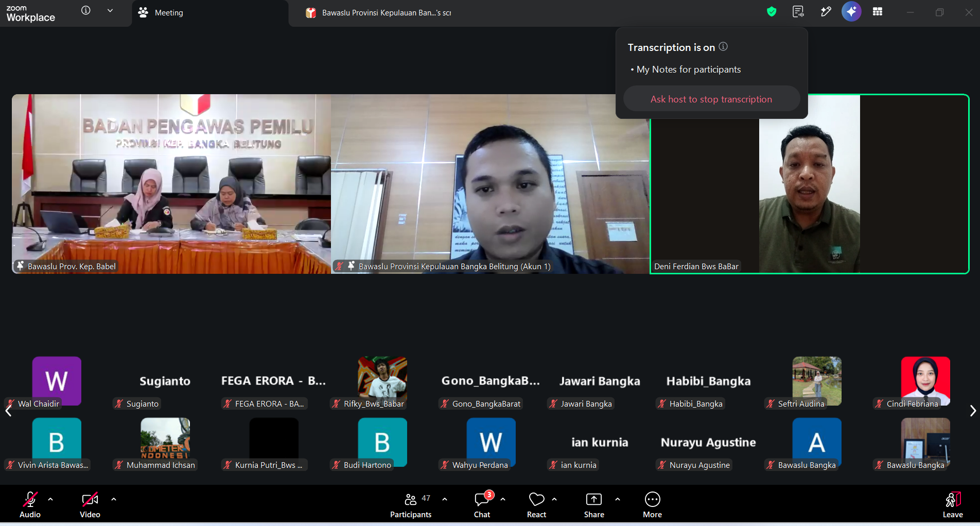Open the Participants panel
The width and height of the screenshot is (980, 526).
click(411, 504)
